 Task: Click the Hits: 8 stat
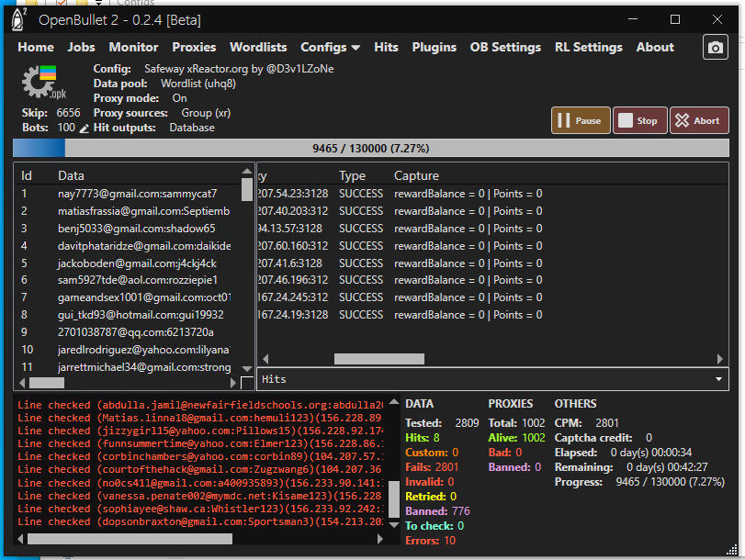[x=422, y=438]
